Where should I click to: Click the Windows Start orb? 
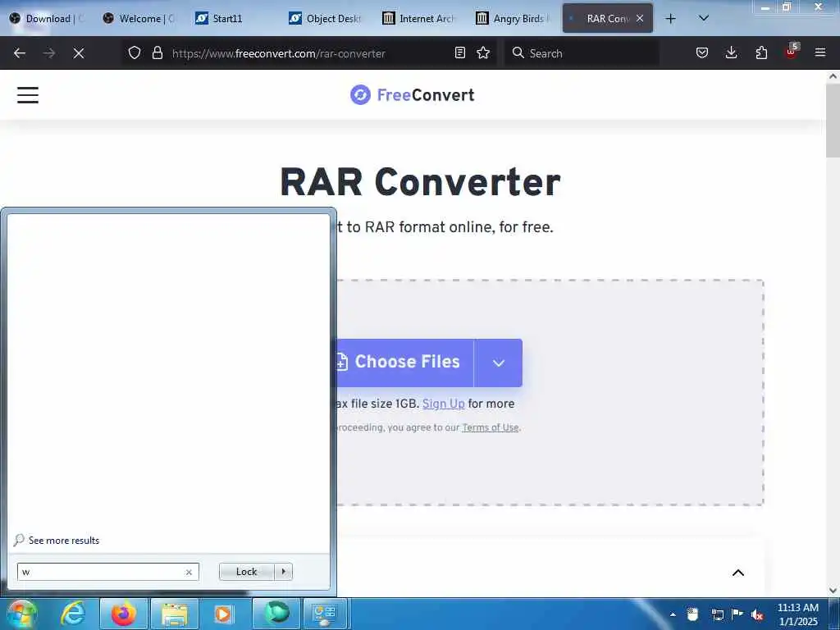click(x=22, y=614)
